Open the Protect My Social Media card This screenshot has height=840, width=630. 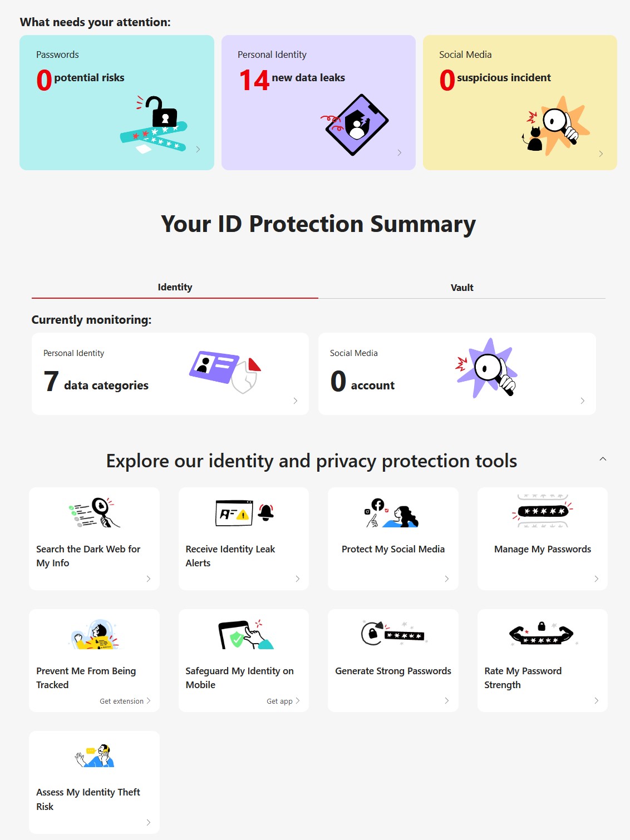[x=393, y=549]
